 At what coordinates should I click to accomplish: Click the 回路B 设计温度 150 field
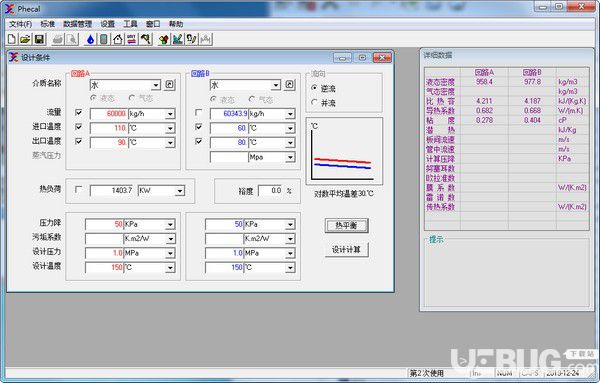pyautogui.click(x=224, y=267)
